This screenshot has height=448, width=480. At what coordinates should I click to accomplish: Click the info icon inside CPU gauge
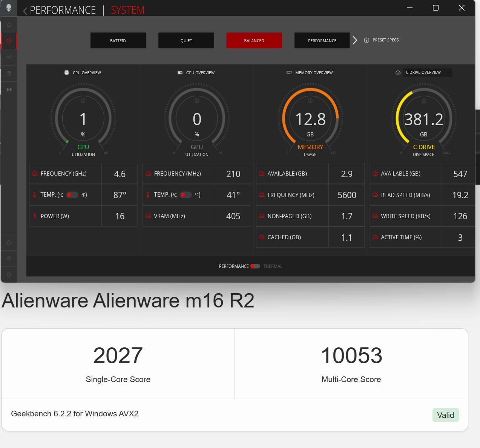click(83, 101)
